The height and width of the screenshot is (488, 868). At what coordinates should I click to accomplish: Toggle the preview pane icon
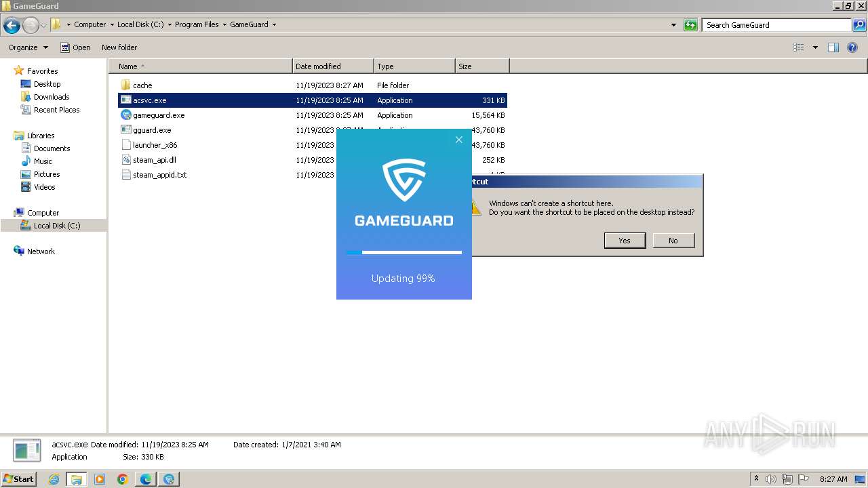(833, 47)
